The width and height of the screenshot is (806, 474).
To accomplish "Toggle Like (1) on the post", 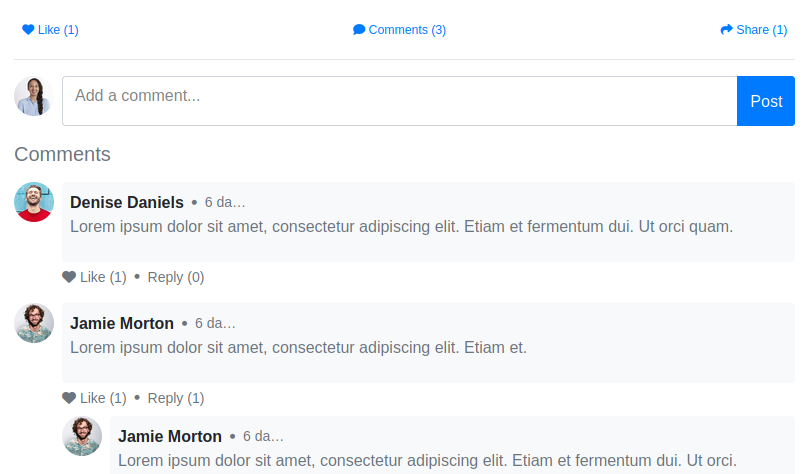I will [x=50, y=30].
